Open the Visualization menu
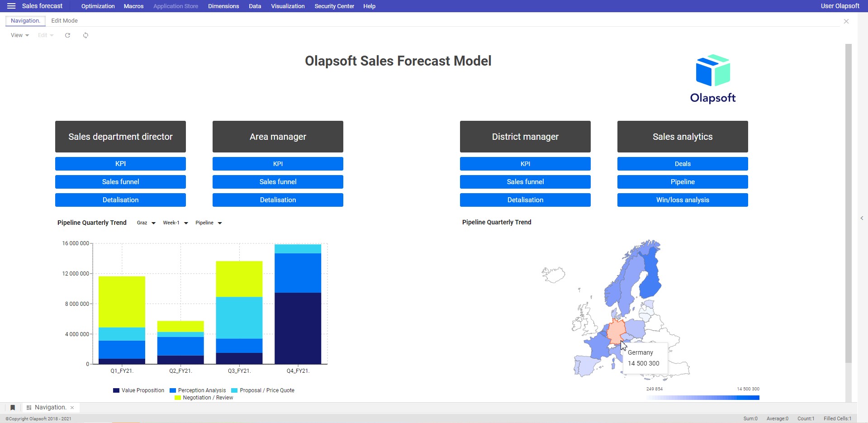The width and height of the screenshot is (868, 423). (x=288, y=6)
